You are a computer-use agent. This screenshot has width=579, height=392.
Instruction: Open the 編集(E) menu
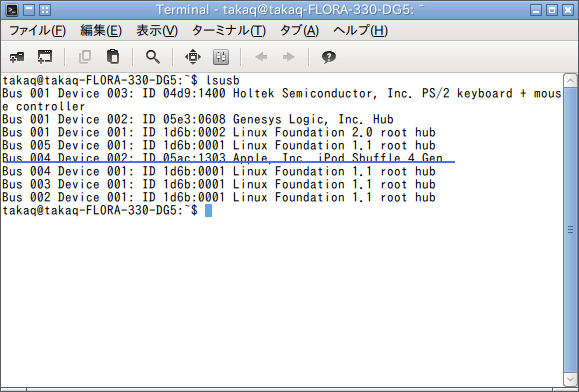(x=101, y=31)
